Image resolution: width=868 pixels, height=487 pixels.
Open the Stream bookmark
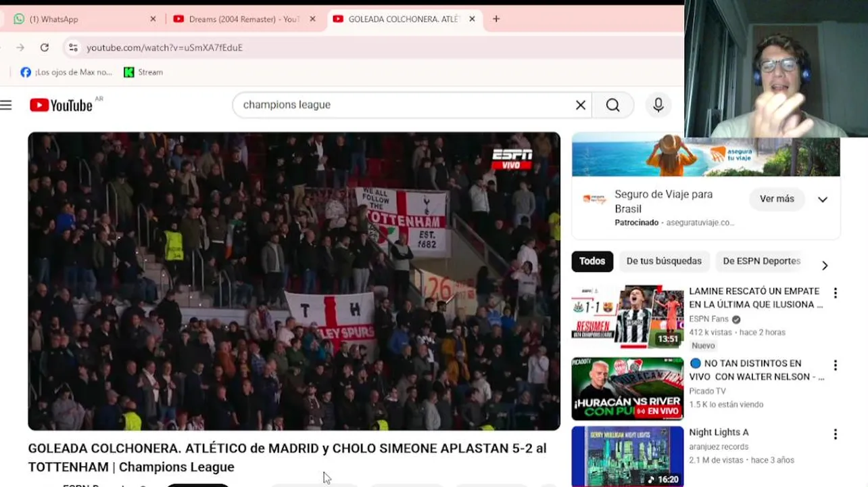(143, 72)
